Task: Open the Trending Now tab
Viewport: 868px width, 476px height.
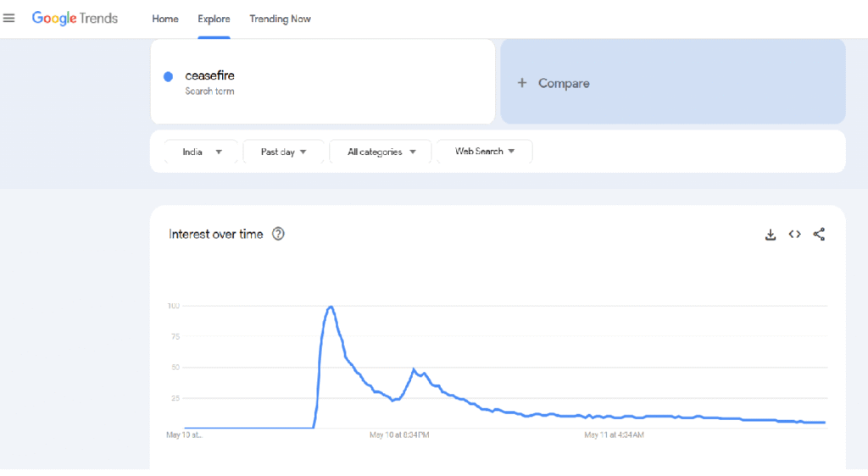Action: [280, 19]
